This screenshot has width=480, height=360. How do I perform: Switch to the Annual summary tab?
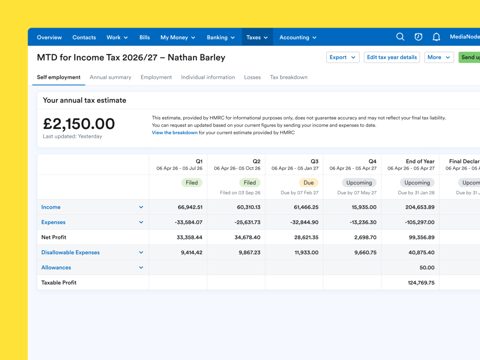[x=110, y=77]
